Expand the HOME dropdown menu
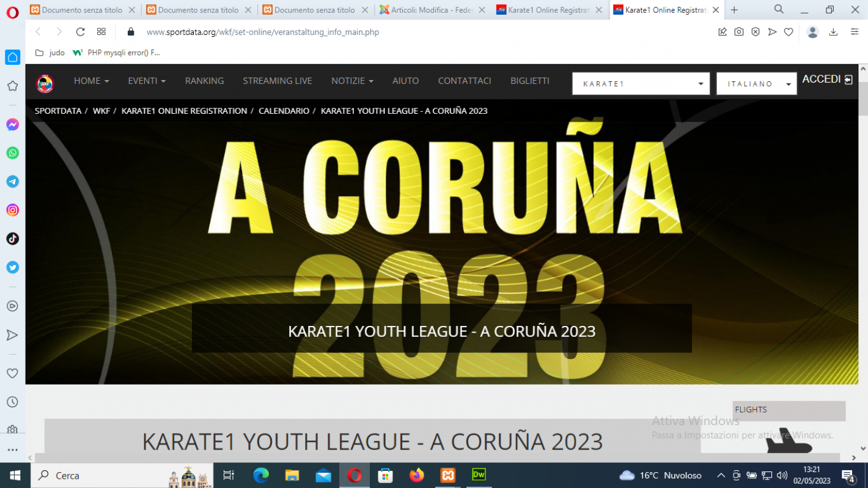 [x=92, y=81]
